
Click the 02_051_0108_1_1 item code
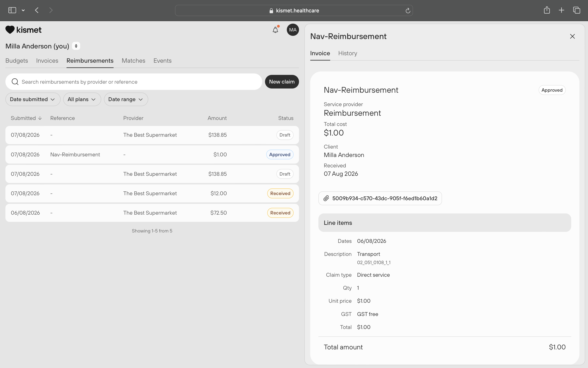[x=374, y=262]
